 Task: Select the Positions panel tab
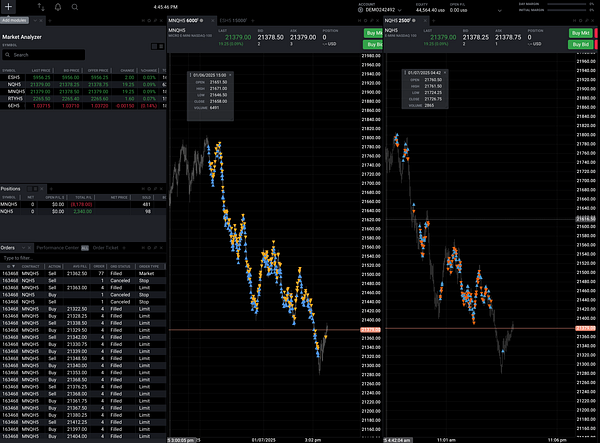10,189
